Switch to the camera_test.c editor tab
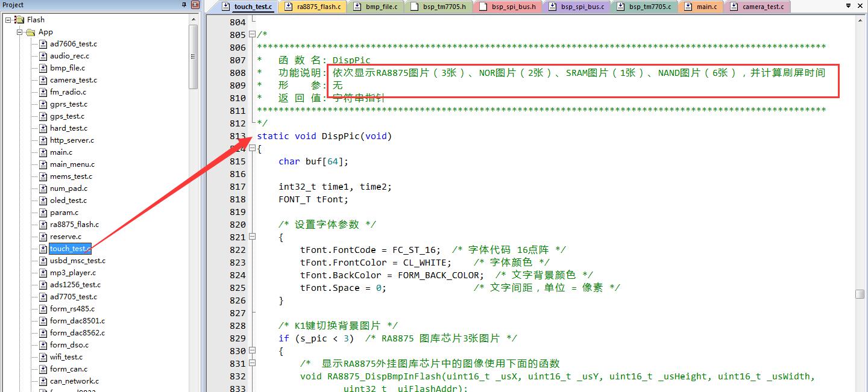The width and height of the screenshot is (868, 392). pyautogui.click(x=763, y=7)
